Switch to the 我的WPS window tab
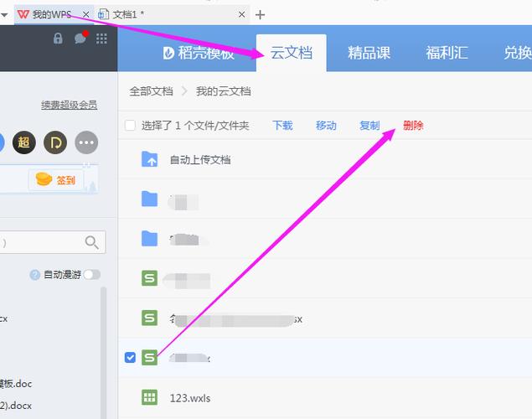 [54, 14]
